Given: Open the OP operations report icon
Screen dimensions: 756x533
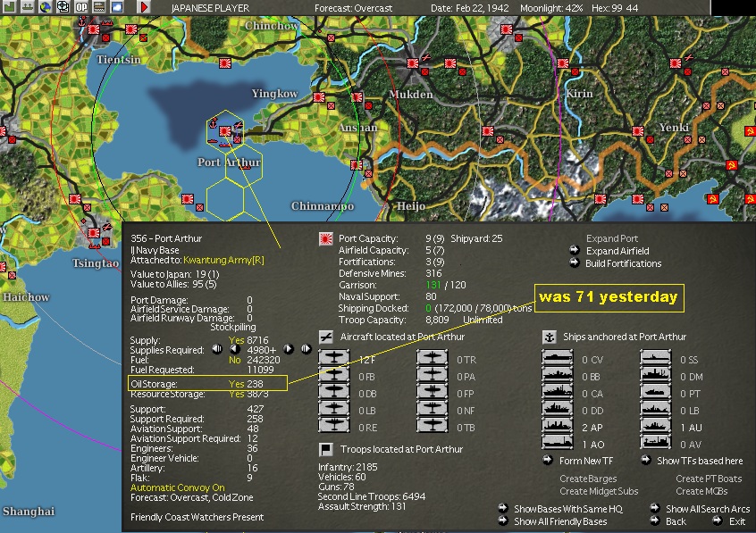Looking at the screenshot, I should 81,7.
